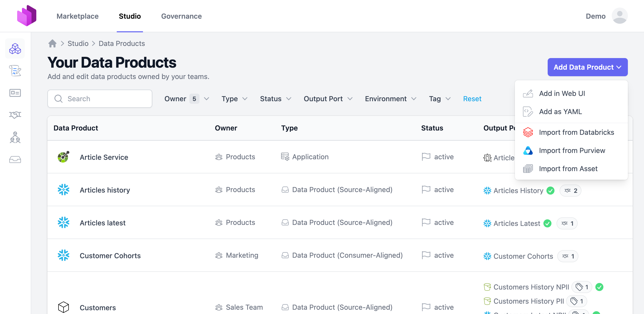Open the Environment filter dropdown
The width and height of the screenshot is (644, 314).
(x=390, y=99)
